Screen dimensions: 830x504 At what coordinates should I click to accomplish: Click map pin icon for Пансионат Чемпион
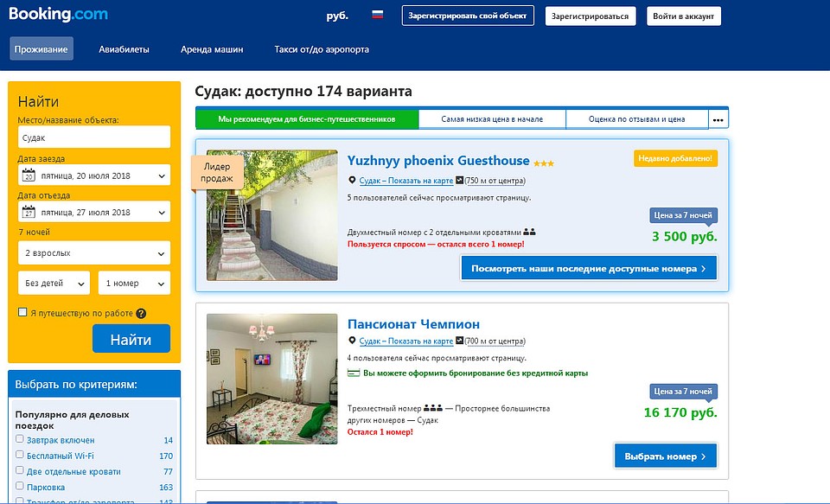pyautogui.click(x=352, y=341)
